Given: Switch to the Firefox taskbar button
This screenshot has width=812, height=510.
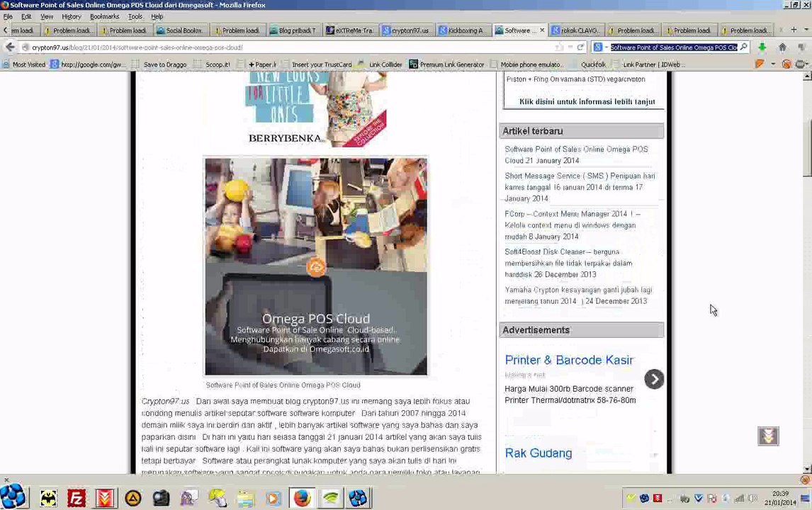Looking at the screenshot, I should click(x=302, y=499).
